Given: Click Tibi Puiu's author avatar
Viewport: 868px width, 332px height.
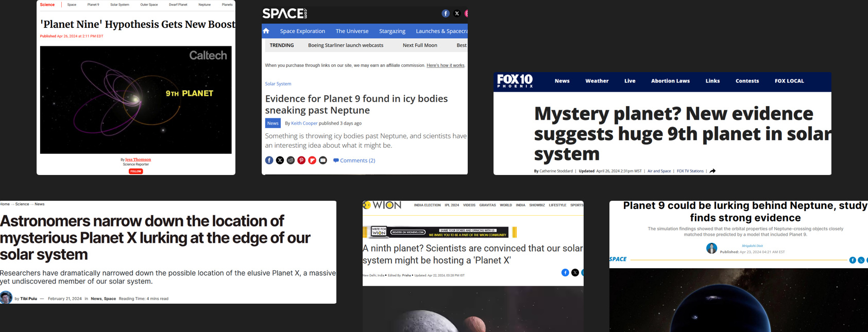Looking at the screenshot, I should tap(6, 298).
